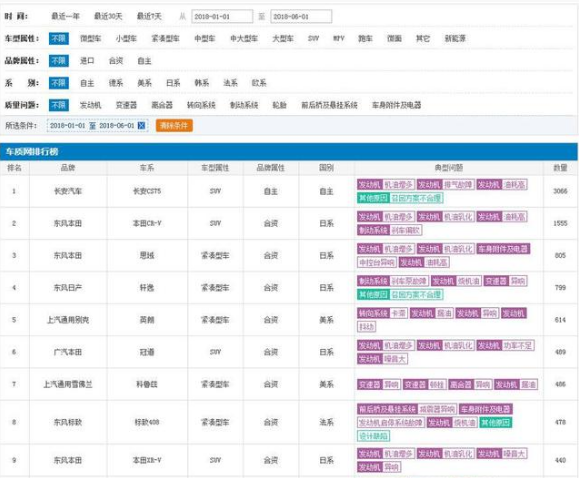This screenshot has width=579, height=478.
Task: Click the 长安汽车 brand cell
Action: [68, 191]
